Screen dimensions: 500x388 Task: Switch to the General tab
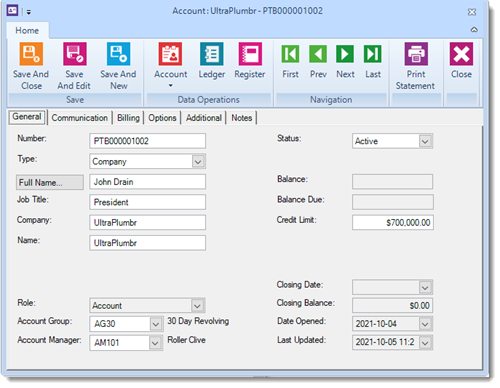27,117
